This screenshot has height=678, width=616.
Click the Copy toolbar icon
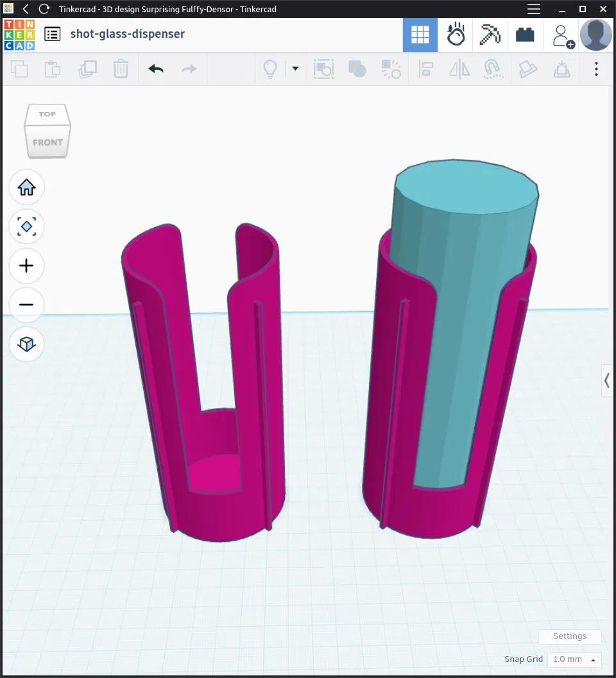(x=19, y=69)
